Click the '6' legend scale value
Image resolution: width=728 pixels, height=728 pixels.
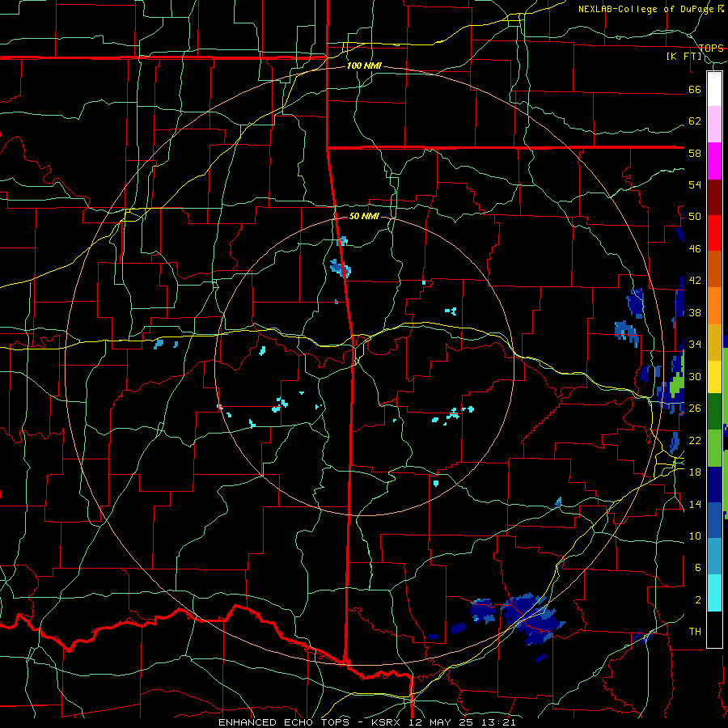(x=698, y=568)
